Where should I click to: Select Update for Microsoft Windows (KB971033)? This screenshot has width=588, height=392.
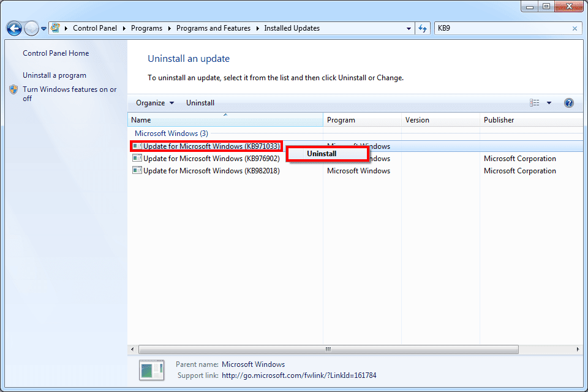click(x=211, y=146)
